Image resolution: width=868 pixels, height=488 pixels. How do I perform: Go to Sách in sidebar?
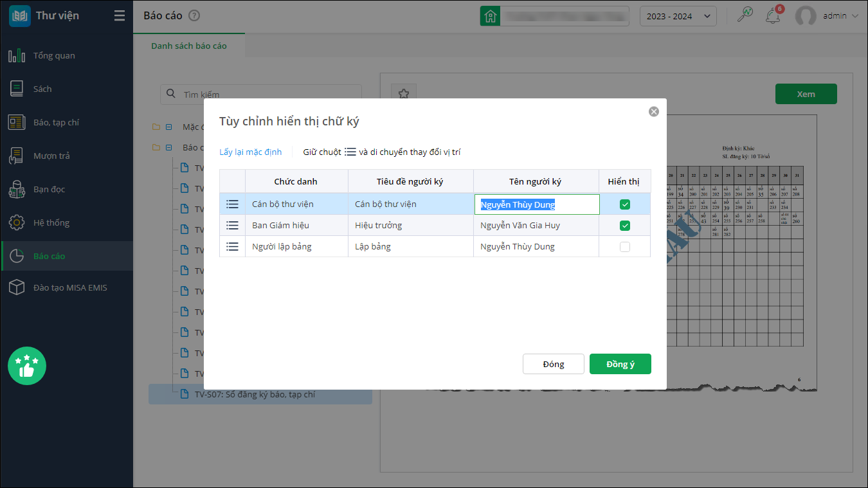tap(42, 89)
